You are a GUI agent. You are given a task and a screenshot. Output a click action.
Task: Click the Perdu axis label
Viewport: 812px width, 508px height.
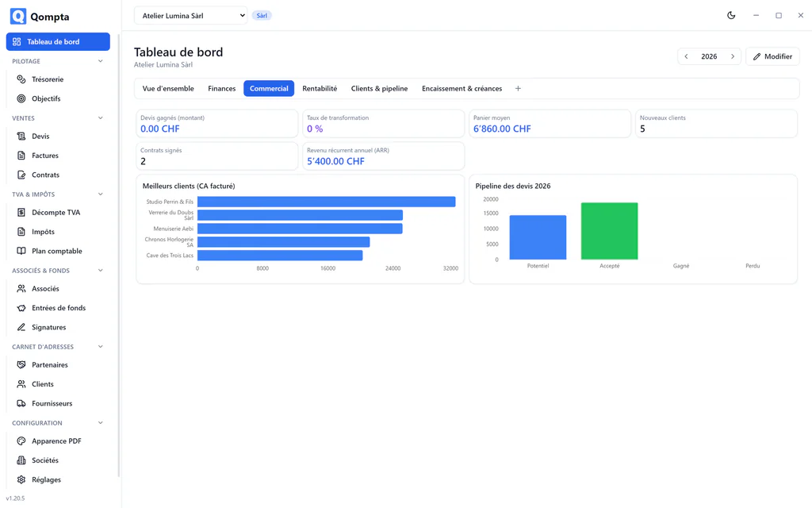click(x=753, y=266)
